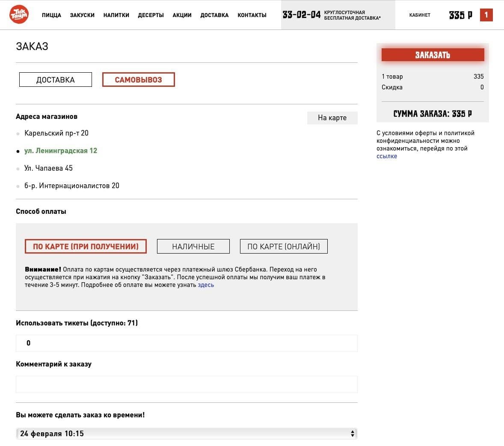Go to КАБИНЕТ account link
This screenshot has height=446, width=504.
coord(419,15)
